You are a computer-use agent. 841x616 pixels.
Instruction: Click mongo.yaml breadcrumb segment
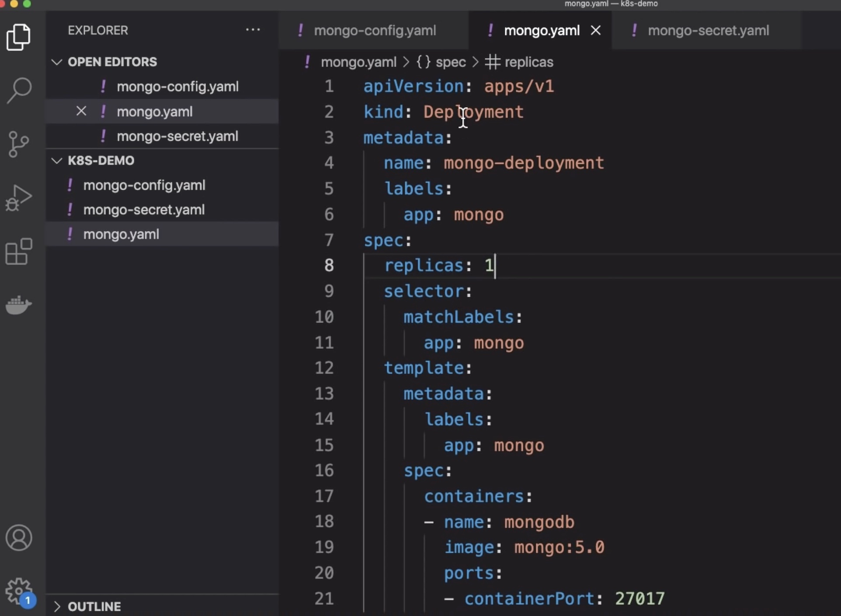[358, 62]
